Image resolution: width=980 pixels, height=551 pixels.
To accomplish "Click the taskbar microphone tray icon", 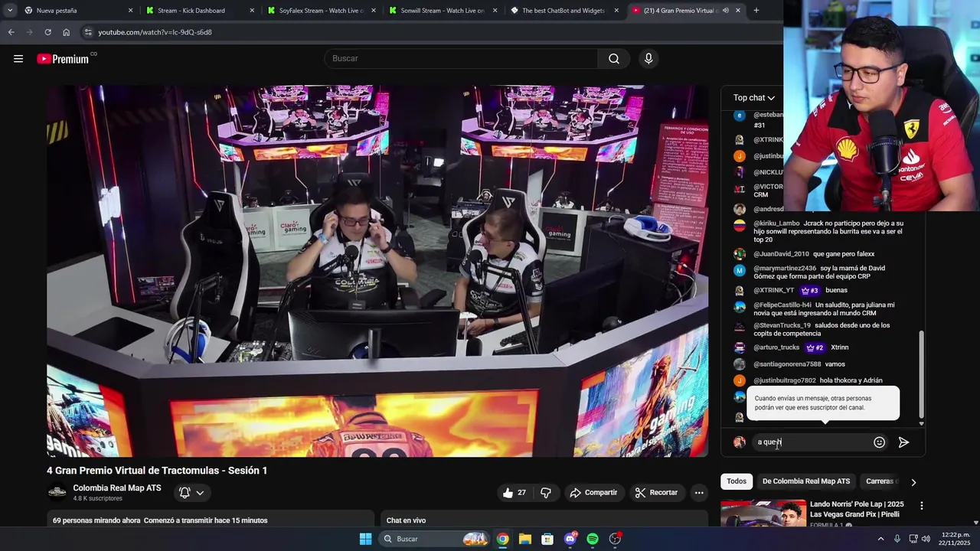I will [x=897, y=539].
